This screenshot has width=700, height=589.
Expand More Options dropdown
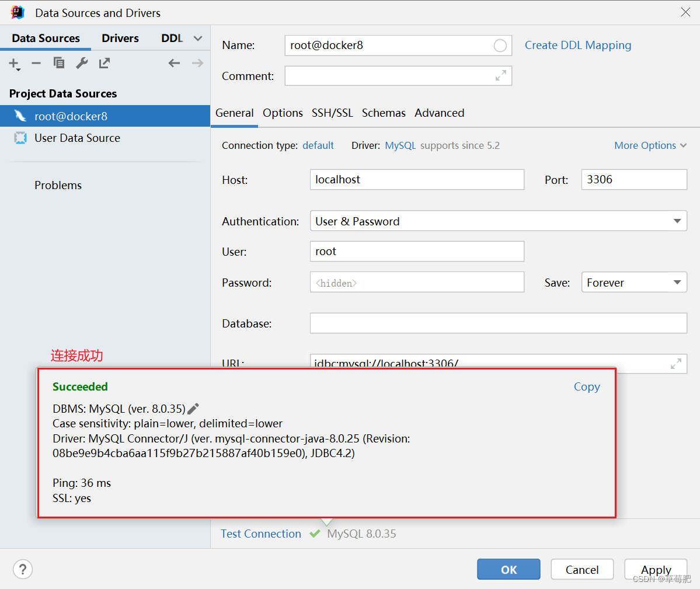650,145
